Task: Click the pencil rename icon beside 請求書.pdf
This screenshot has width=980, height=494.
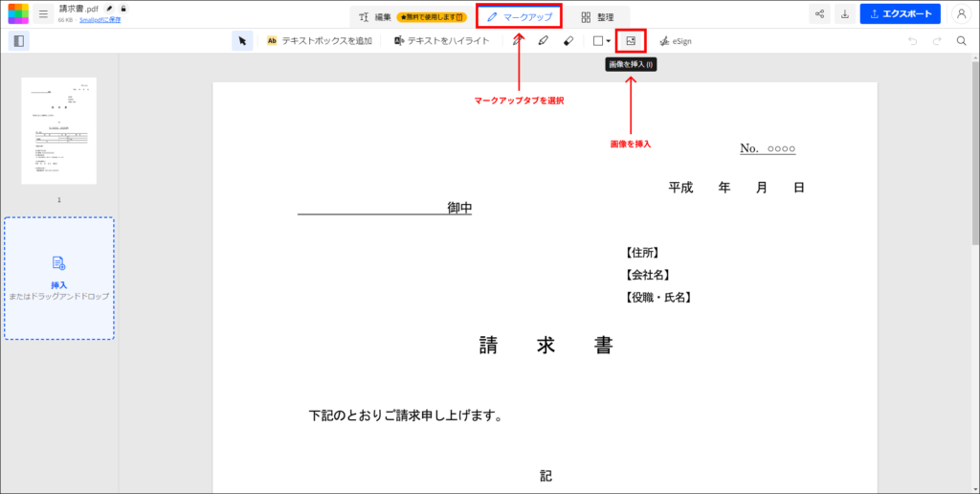Action: click(110, 9)
